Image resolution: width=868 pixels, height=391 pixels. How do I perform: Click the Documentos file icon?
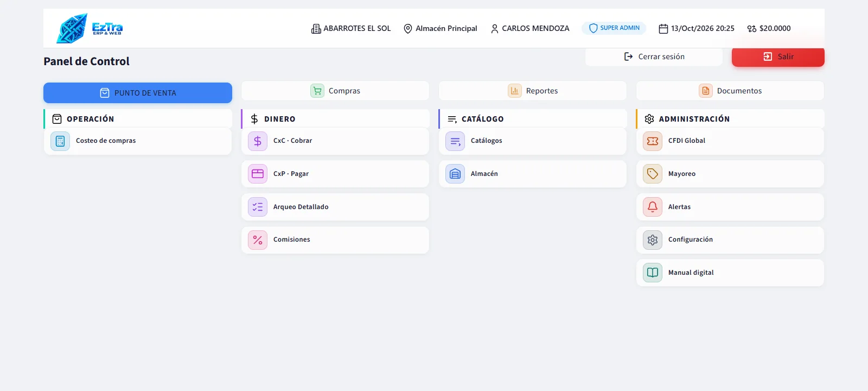pos(706,91)
